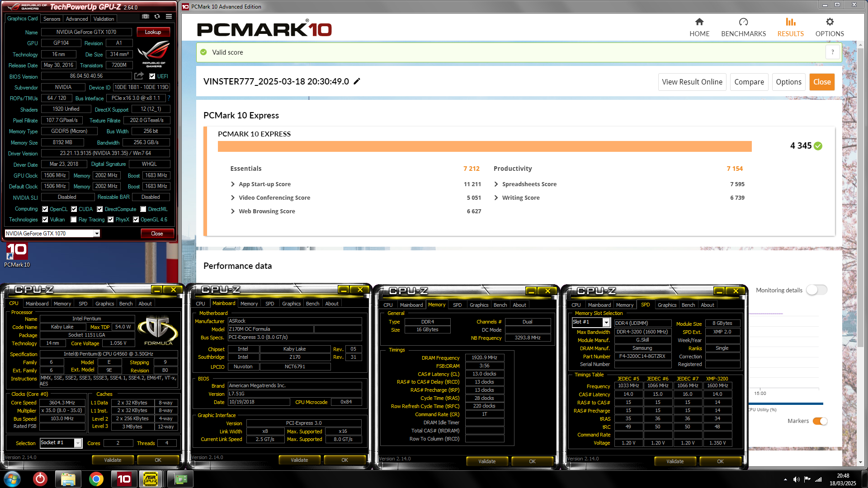
Task: Expand Spreadsheets Score
Action: tap(496, 184)
